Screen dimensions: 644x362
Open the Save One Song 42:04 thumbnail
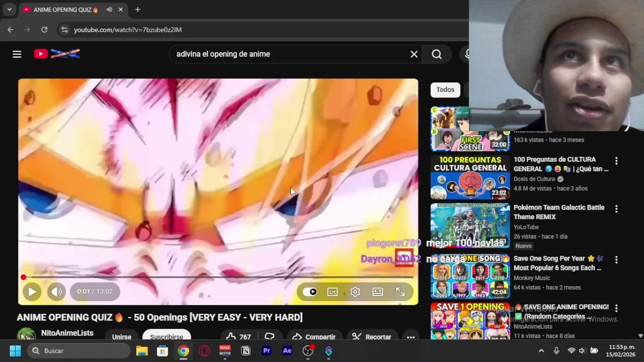coord(470,276)
